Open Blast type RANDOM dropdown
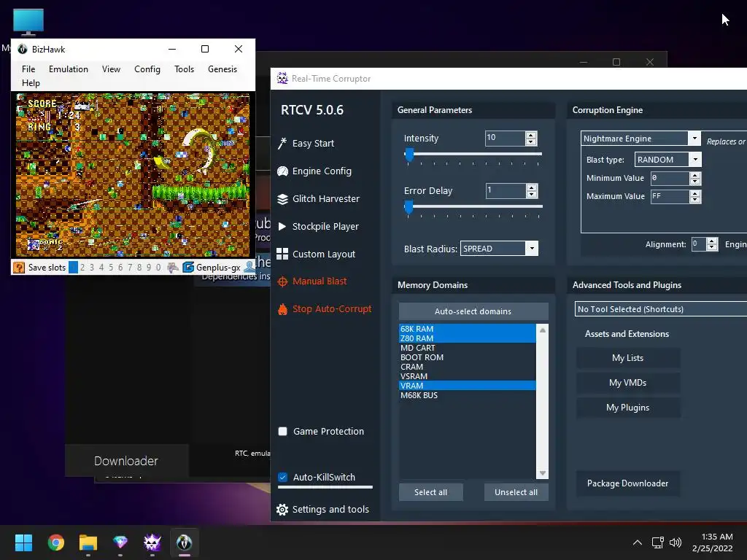 point(695,160)
